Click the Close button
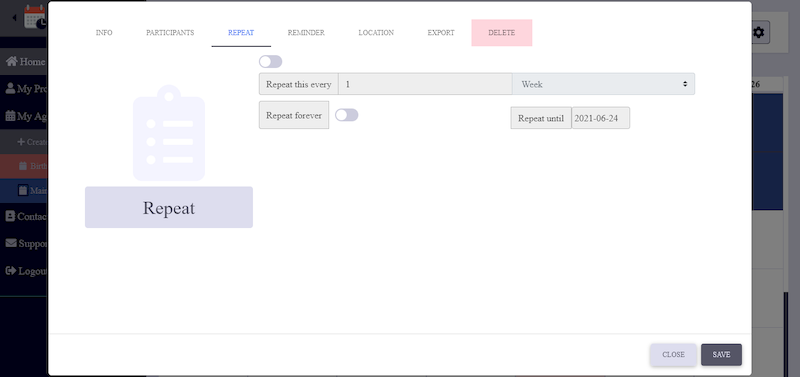This screenshot has height=377, width=800. [x=673, y=355]
